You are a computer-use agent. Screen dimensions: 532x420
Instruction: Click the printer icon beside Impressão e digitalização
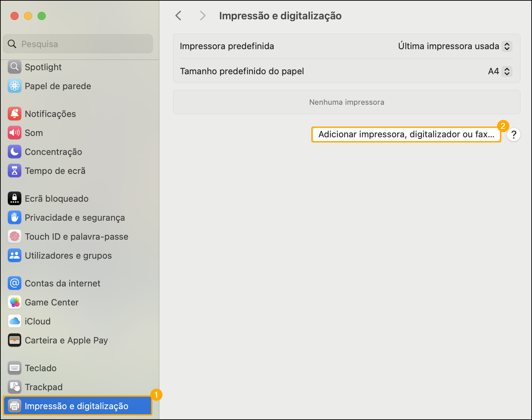coord(15,406)
